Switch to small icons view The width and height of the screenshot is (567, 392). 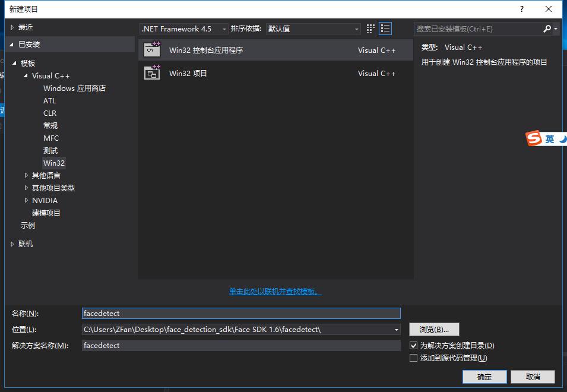tap(370, 29)
